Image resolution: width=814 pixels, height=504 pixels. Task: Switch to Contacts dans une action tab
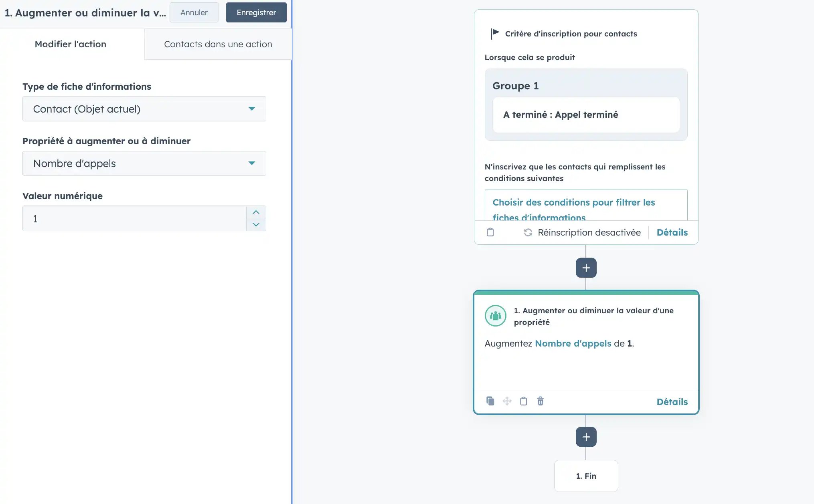coord(218,44)
